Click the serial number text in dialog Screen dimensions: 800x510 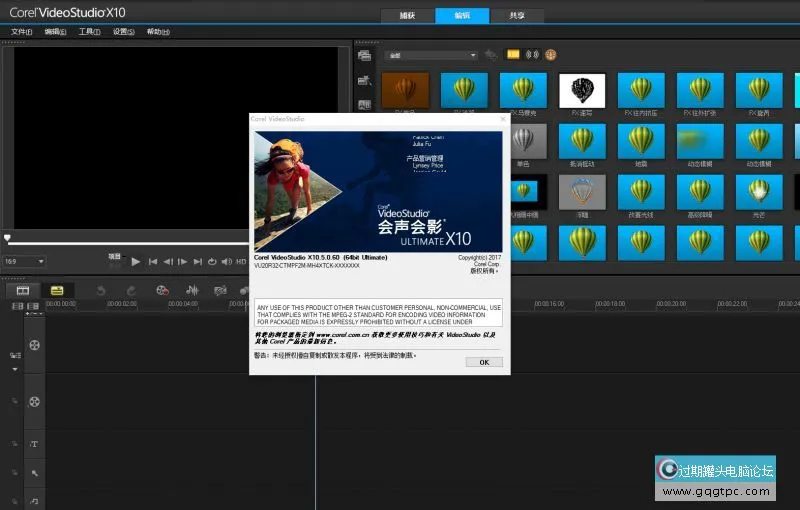tap(307, 266)
